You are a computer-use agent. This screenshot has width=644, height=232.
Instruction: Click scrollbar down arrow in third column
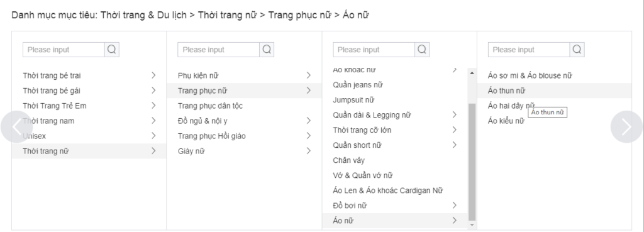[472, 224]
